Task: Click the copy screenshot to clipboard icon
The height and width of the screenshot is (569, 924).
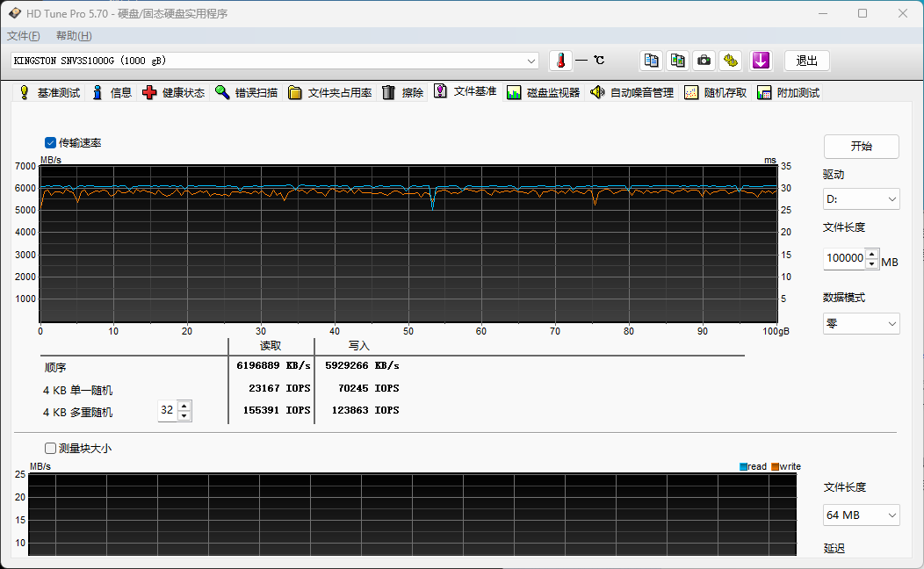Action: pos(677,61)
